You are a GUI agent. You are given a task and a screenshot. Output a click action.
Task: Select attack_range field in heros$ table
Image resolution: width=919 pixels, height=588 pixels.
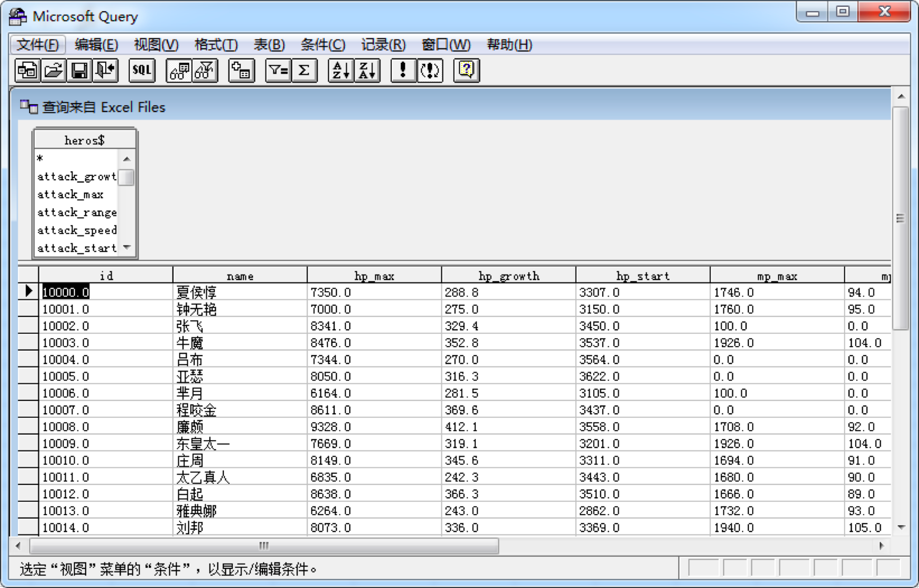pos(77,213)
